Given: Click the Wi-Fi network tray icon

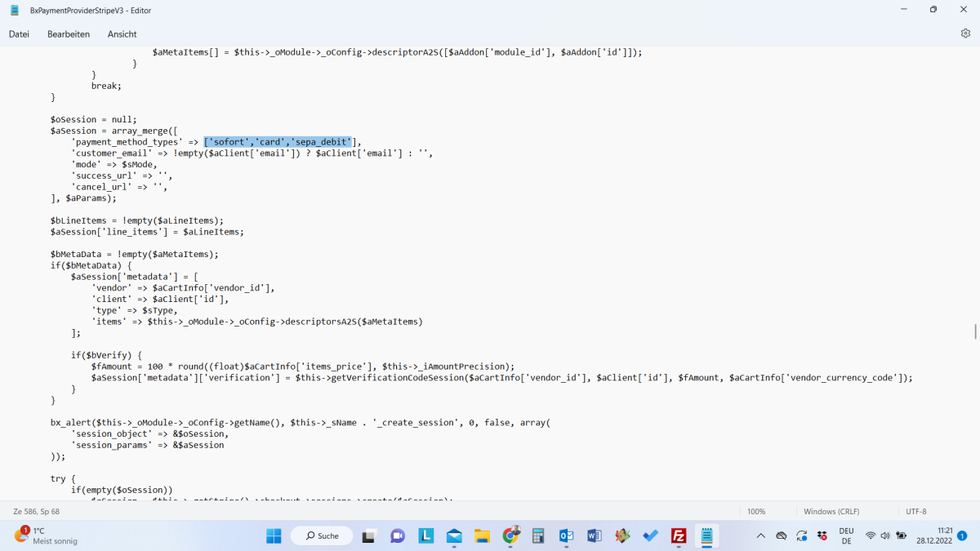Looking at the screenshot, I should tap(871, 535).
